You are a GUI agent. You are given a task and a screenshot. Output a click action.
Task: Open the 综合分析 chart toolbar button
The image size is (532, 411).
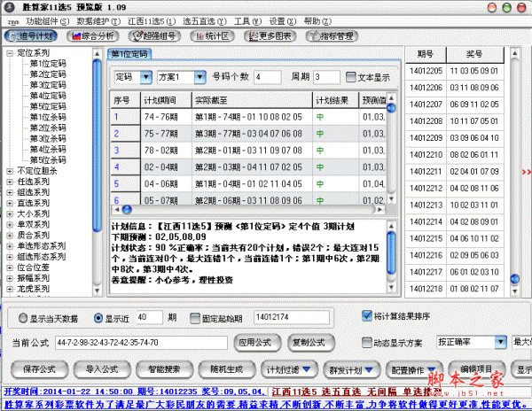(92, 36)
